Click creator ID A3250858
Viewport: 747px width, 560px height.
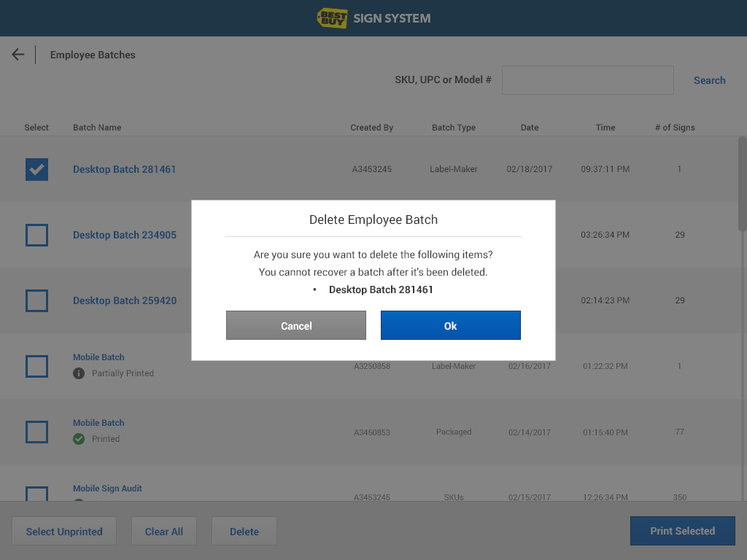coord(371,366)
